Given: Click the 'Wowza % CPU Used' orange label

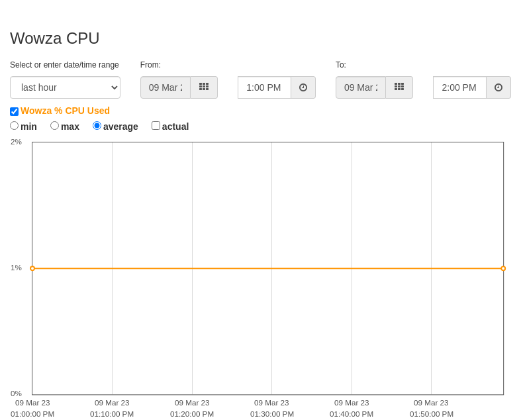Looking at the screenshot, I should point(65,111).
